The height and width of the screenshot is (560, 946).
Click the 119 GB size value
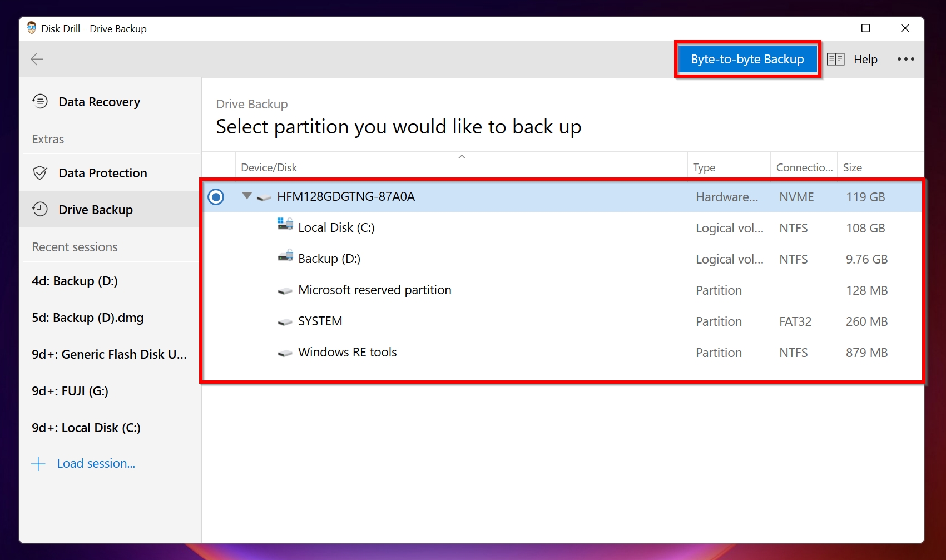pos(865,197)
